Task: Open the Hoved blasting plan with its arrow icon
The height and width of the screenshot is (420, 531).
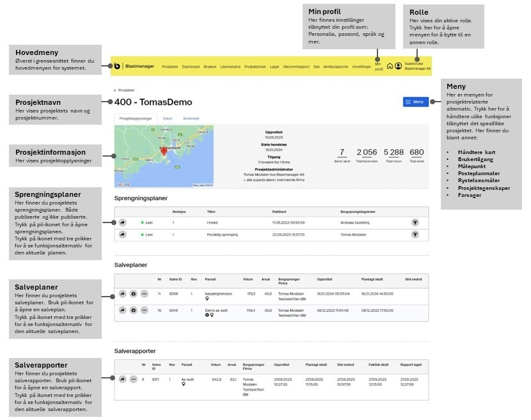Action: click(123, 222)
